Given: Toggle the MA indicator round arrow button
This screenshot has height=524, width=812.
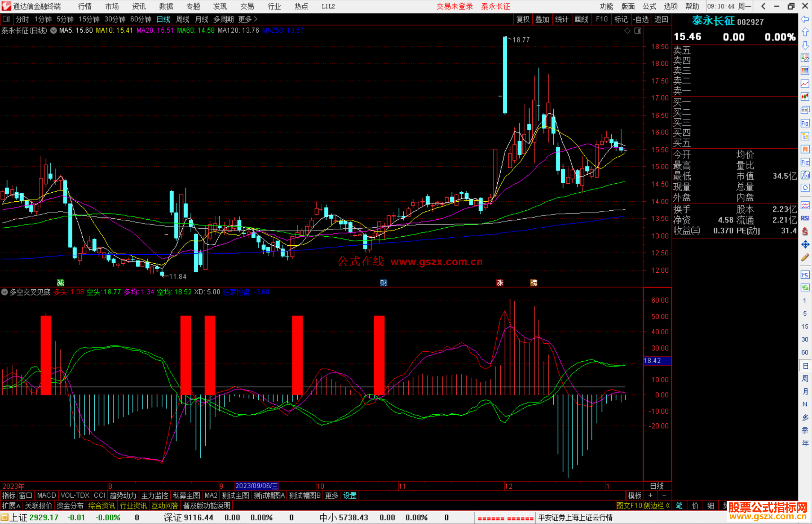Looking at the screenshot, I should [54, 30].
